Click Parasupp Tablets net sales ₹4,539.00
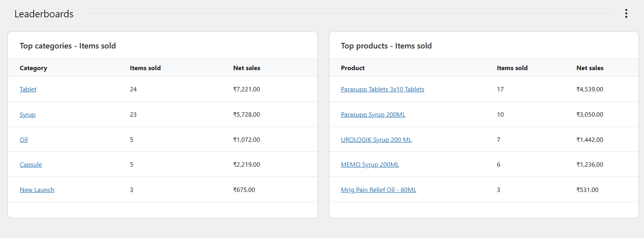 (590, 89)
